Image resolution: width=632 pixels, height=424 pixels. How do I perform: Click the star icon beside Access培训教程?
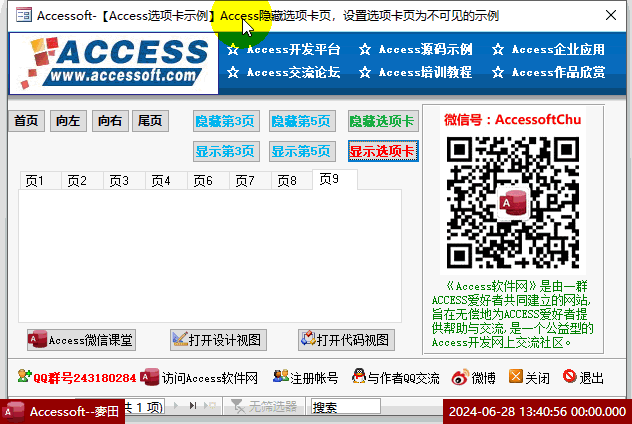click(x=365, y=73)
